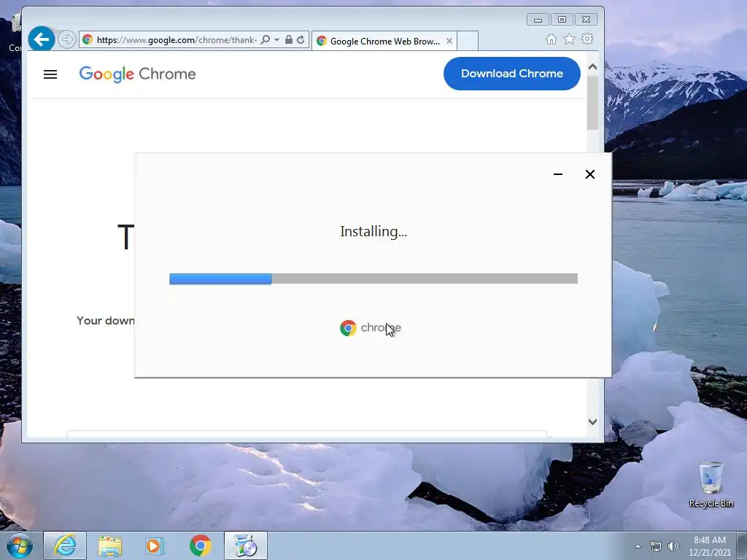Select the Recycle Bin desktop icon
The height and width of the screenshot is (560, 747).
tap(711, 485)
